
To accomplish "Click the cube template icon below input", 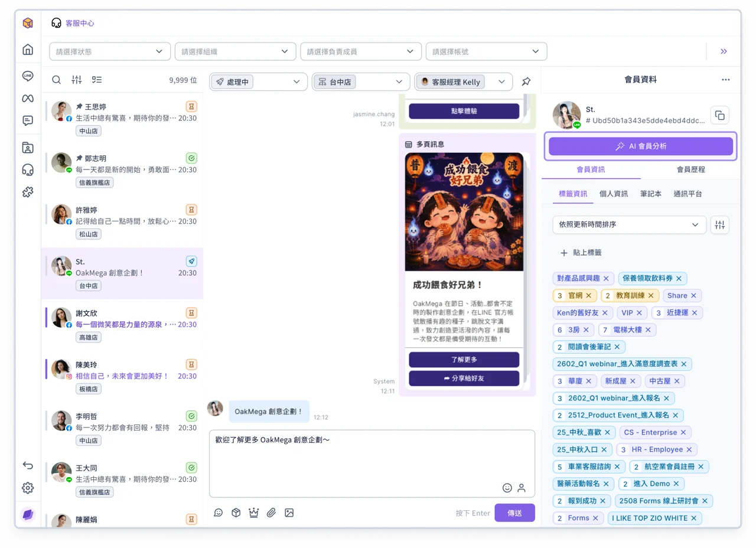I will pyautogui.click(x=236, y=513).
